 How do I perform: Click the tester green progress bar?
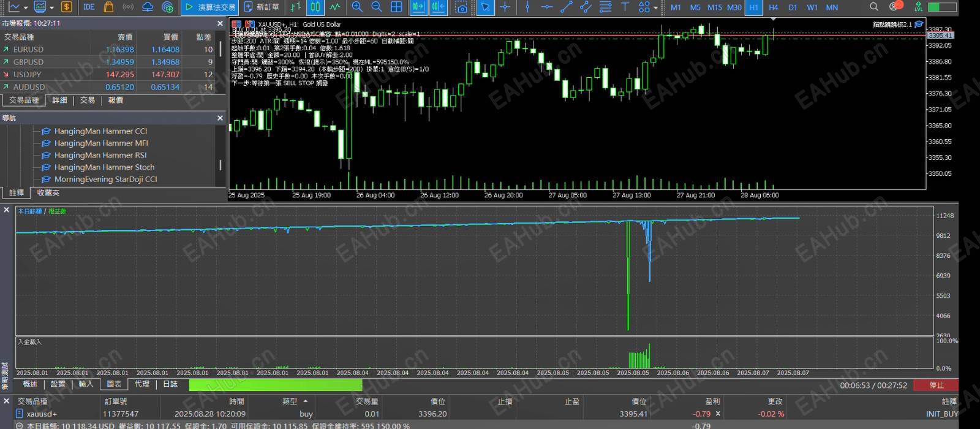pos(276,385)
